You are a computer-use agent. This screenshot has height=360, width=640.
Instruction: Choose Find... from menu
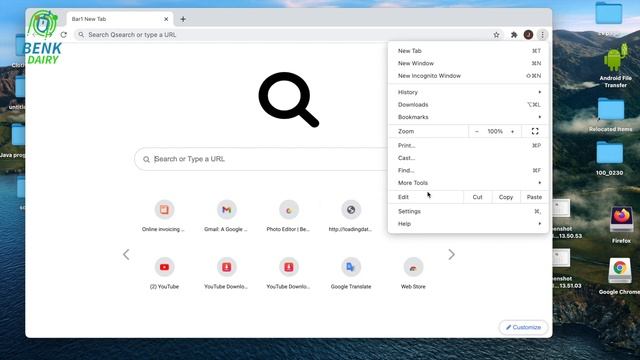coord(468,171)
